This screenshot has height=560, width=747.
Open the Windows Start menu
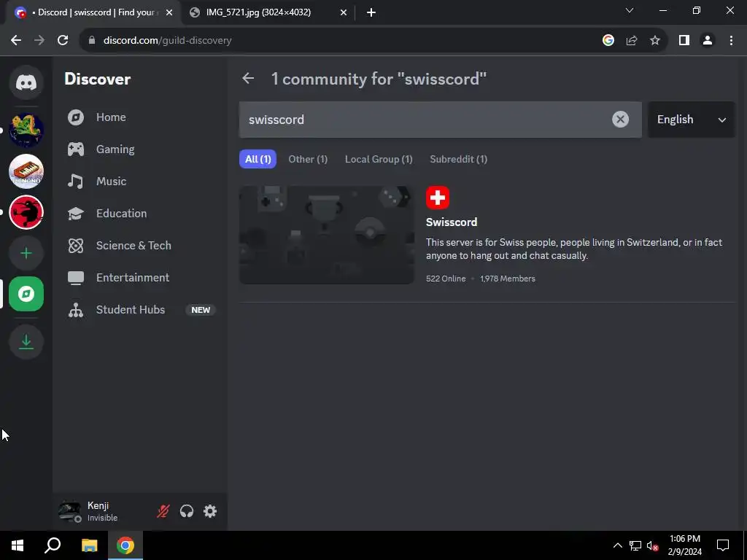point(18,545)
